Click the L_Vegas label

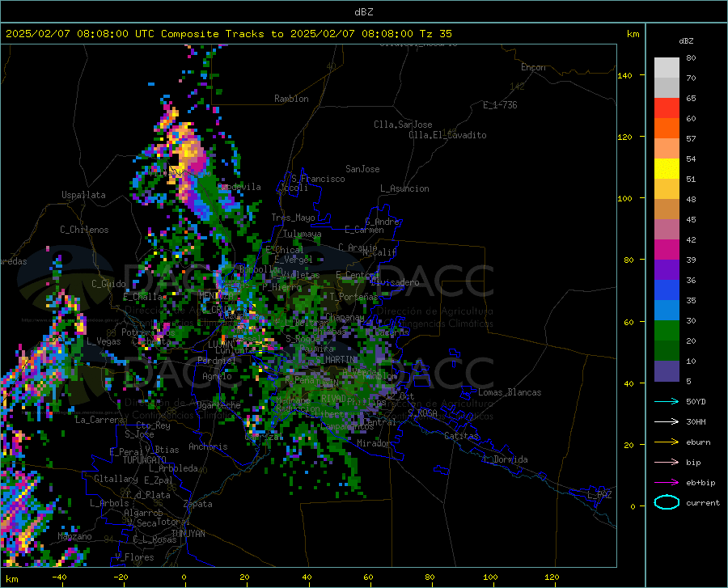tap(104, 341)
